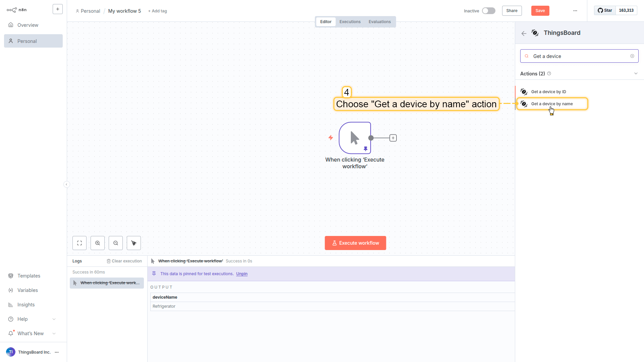This screenshot has width=644, height=362.
Task: Click the plus icon beside n8n logo
Action: click(x=58, y=9)
